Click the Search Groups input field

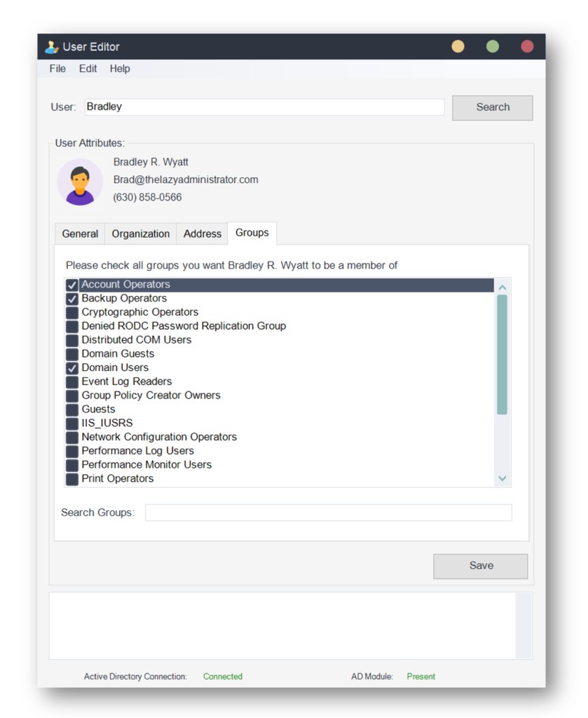(x=329, y=513)
